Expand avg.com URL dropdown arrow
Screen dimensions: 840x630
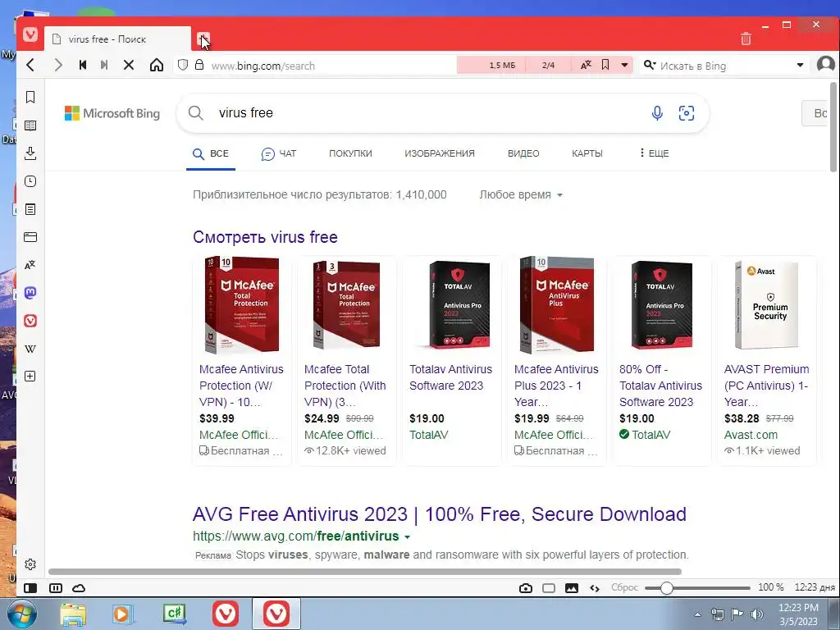[408, 536]
